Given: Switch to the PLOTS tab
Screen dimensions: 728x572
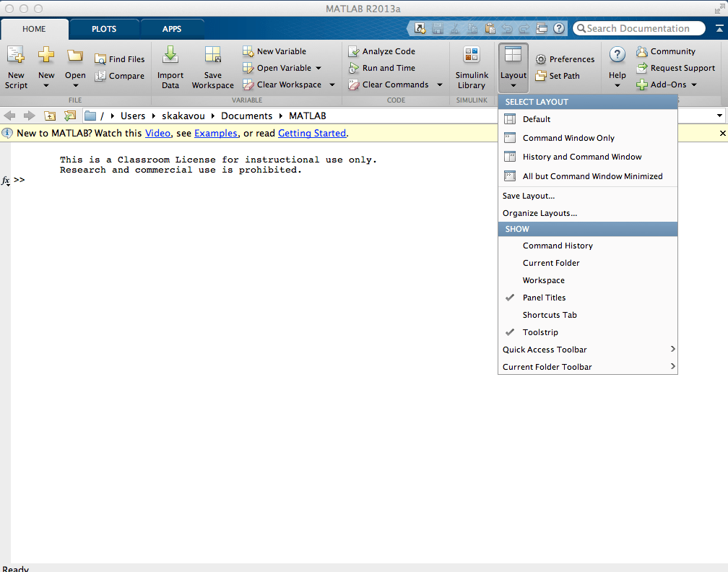Looking at the screenshot, I should point(103,28).
